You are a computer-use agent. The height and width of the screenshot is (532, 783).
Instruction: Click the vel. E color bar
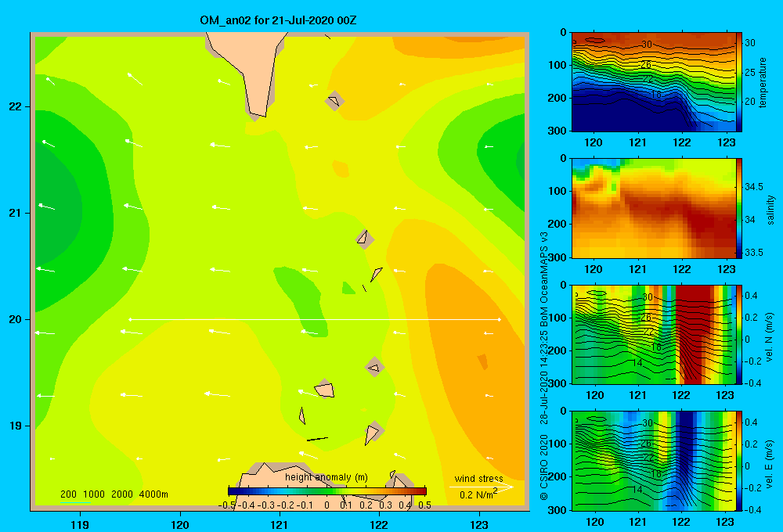739,461
